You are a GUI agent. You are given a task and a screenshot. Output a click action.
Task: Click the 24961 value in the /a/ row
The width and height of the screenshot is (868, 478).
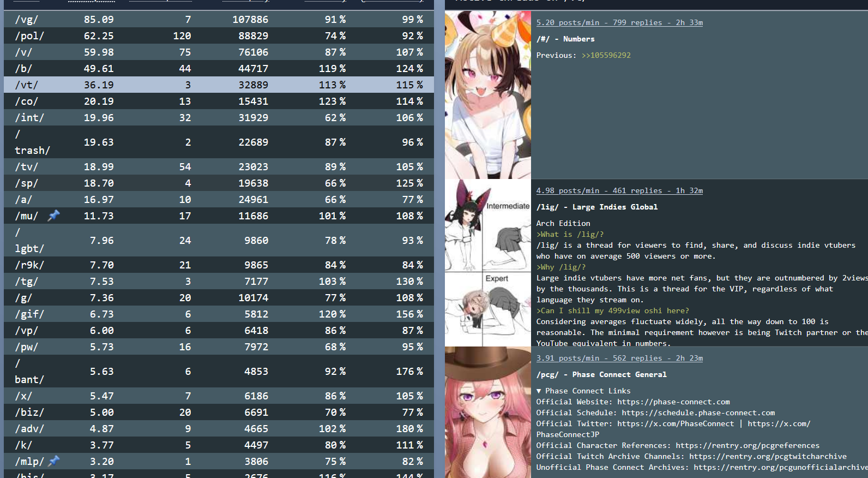(253, 199)
